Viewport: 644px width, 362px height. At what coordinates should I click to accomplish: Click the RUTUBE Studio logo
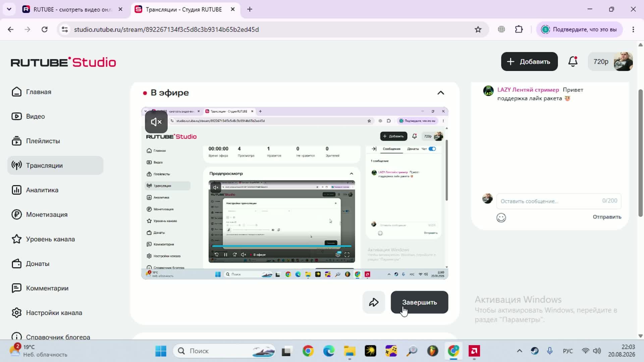[x=63, y=62]
